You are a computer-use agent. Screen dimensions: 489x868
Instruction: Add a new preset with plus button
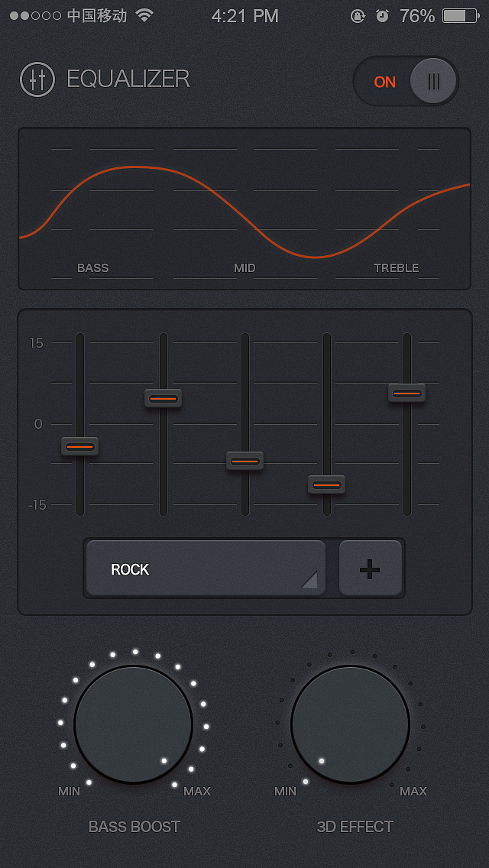coord(371,568)
